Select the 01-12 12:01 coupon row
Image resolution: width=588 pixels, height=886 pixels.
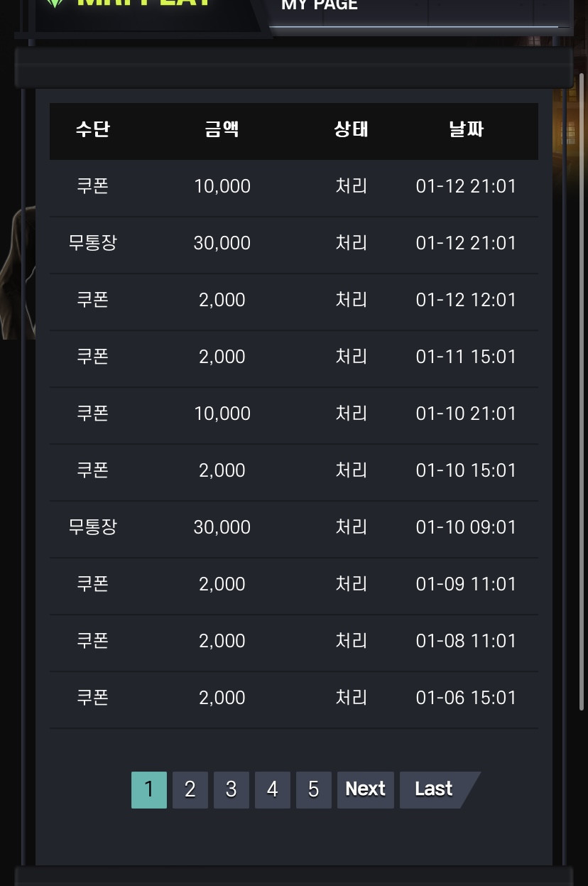(x=294, y=301)
